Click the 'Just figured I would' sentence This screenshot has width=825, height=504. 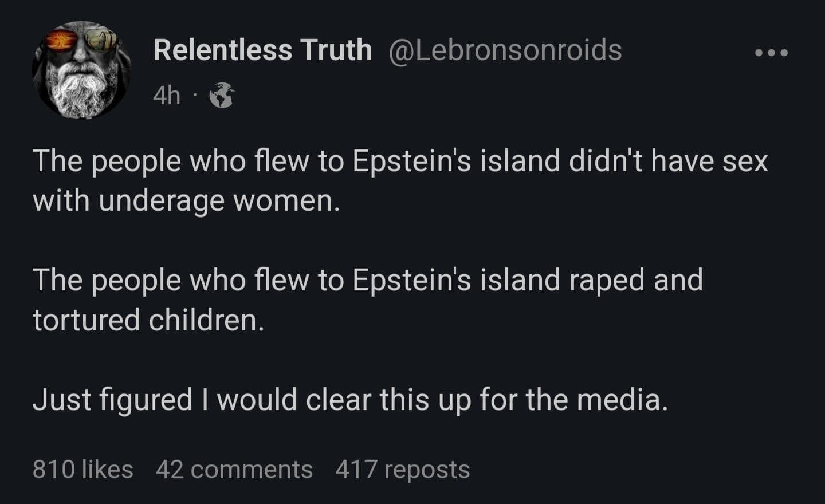tap(350, 399)
